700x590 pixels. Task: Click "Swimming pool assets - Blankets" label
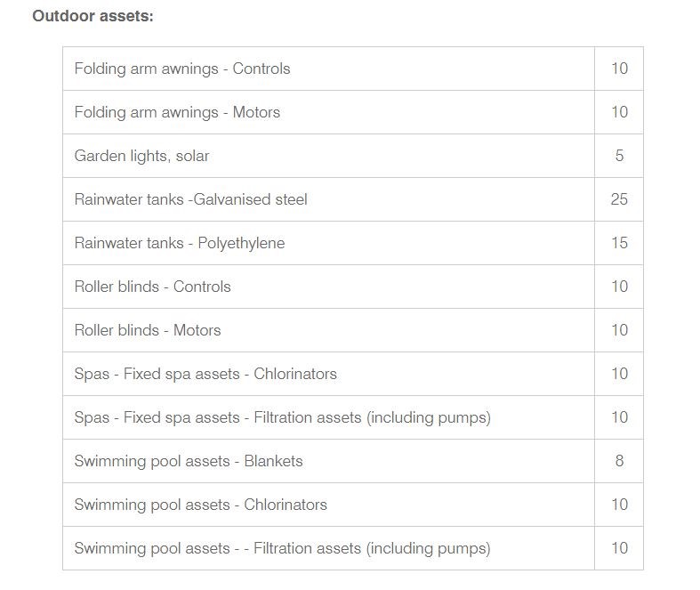click(189, 461)
